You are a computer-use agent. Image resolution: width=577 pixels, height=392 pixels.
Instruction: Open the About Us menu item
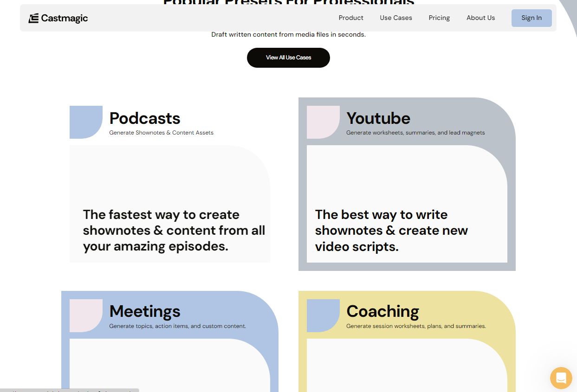(x=480, y=18)
